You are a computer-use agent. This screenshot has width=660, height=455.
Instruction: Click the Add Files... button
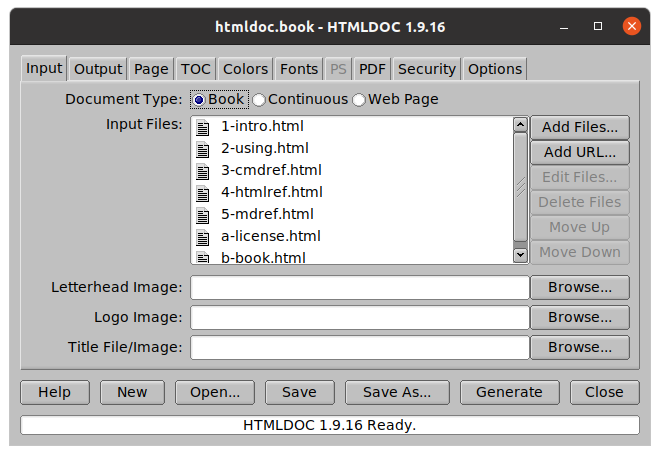tap(580, 127)
